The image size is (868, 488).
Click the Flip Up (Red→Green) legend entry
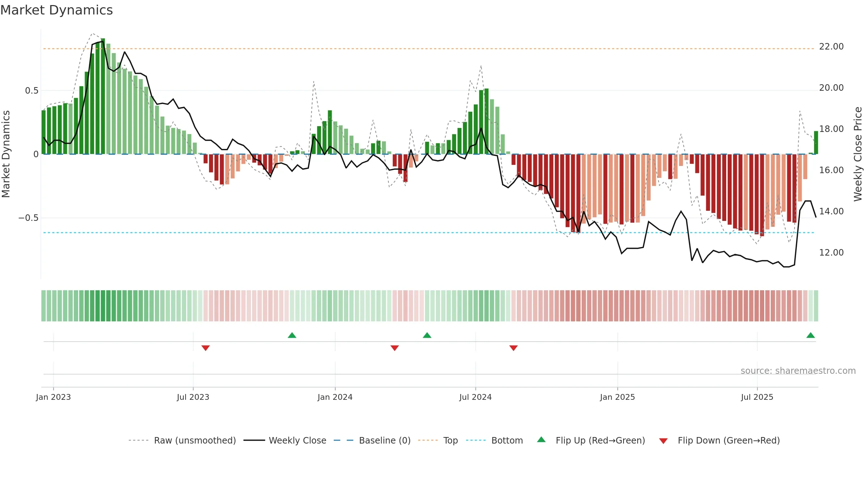[591, 440]
